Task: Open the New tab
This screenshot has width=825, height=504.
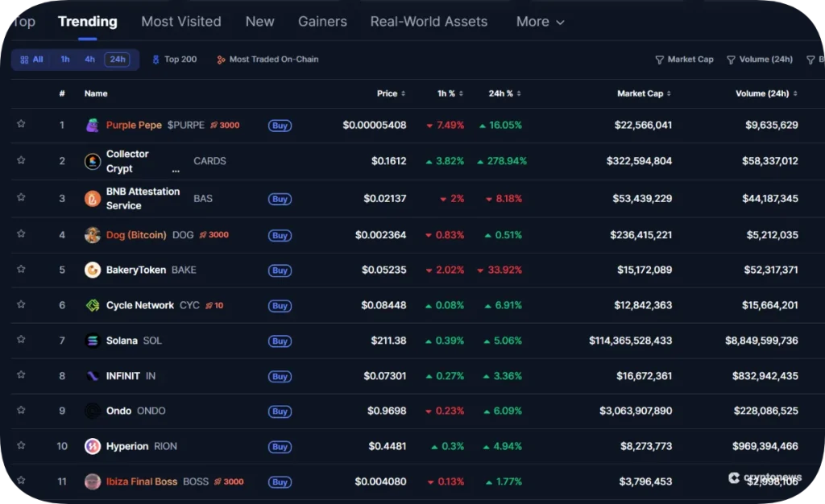Action: [260, 22]
